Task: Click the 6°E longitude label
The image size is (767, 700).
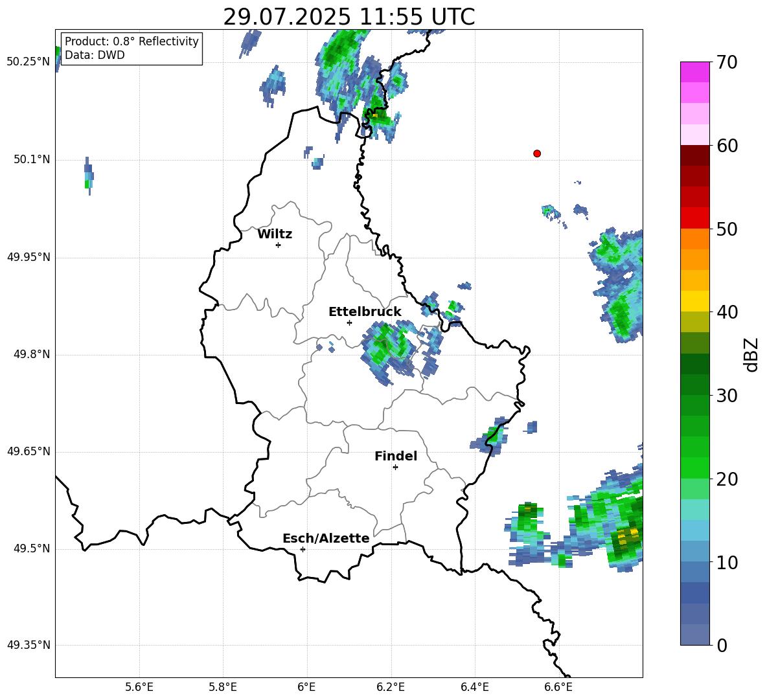Action: 306,687
